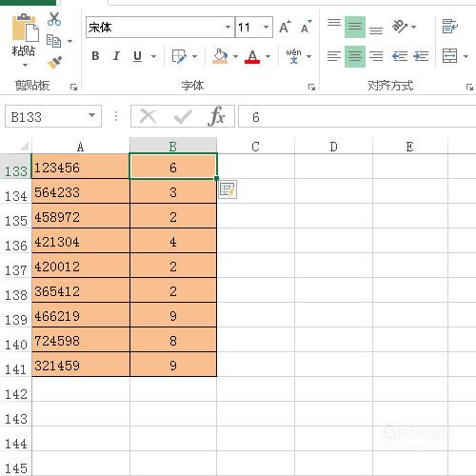The width and height of the screenshot is (476, 476).
Task: Open phonetic guide dropdown arrow
Action: click(x=309, y=56)
